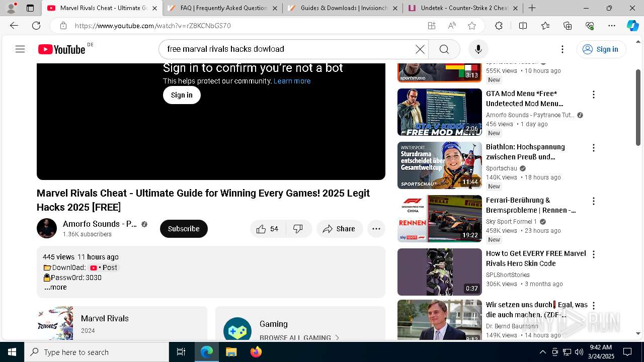Open Edge profile icon

pyautogui.click(x=11, y=8)
